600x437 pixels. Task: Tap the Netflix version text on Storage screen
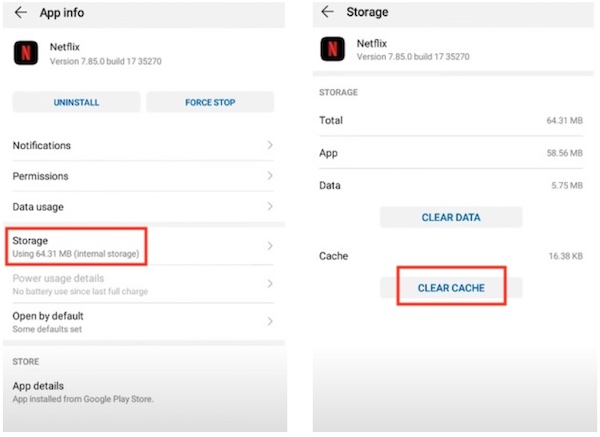tap(413, 57)
